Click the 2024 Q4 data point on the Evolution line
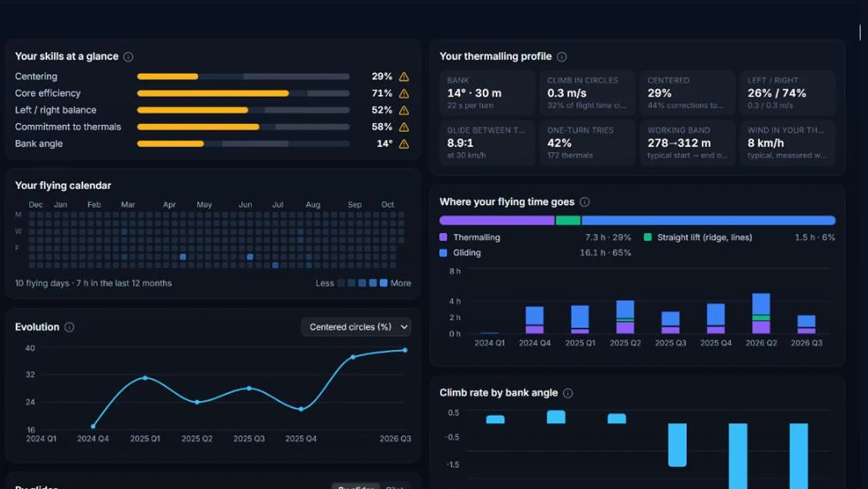This screenshot has height=489, width=868. 93,426
